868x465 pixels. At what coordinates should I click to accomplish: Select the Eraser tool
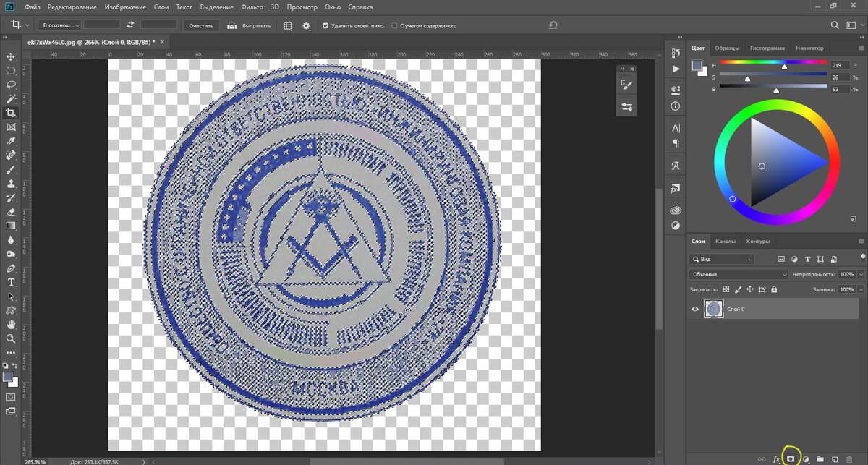pyautogui.click(x=11, y=211)
